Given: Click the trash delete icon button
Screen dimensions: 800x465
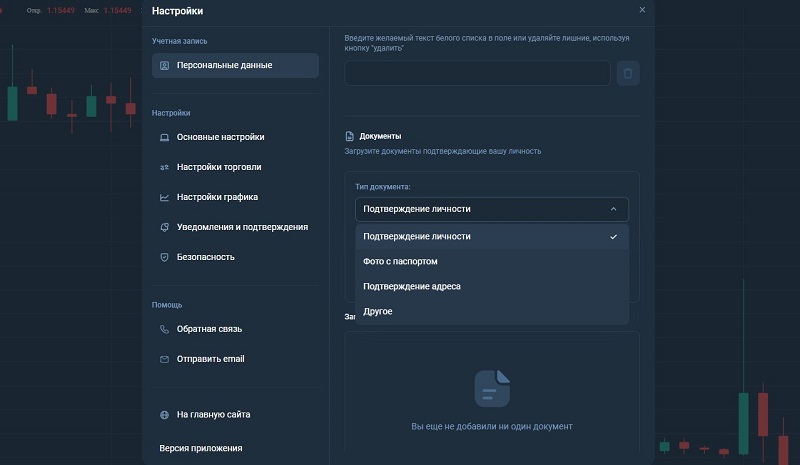Looking at the screenshot, I should point(628,73).
